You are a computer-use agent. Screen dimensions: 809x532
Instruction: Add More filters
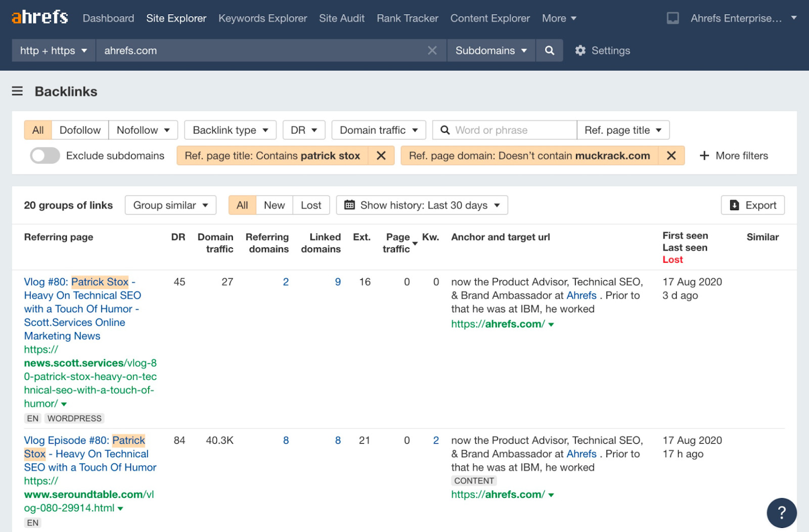tap(734, 156)
